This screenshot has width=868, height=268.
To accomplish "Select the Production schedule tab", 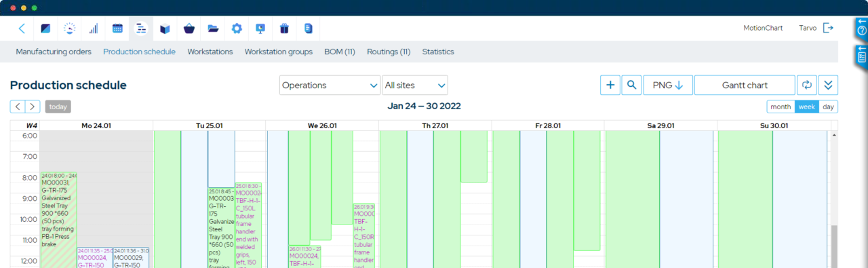I will (139, 52).
